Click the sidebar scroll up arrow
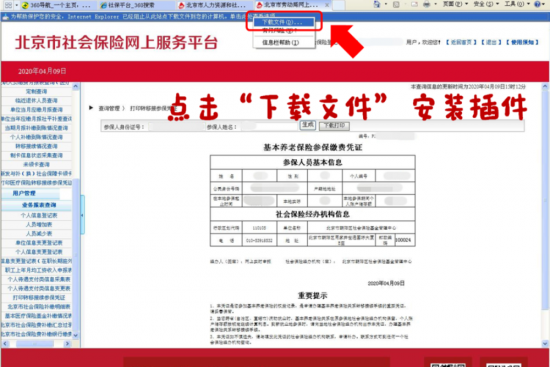Screen dimensions: 550x367 tap(75, 86)
